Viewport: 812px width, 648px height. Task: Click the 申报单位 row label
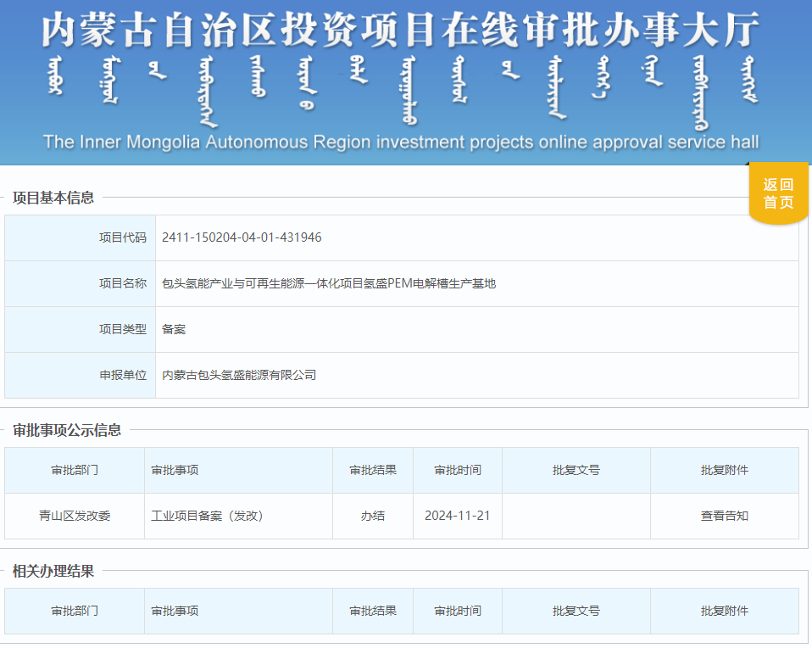(122, 375)
